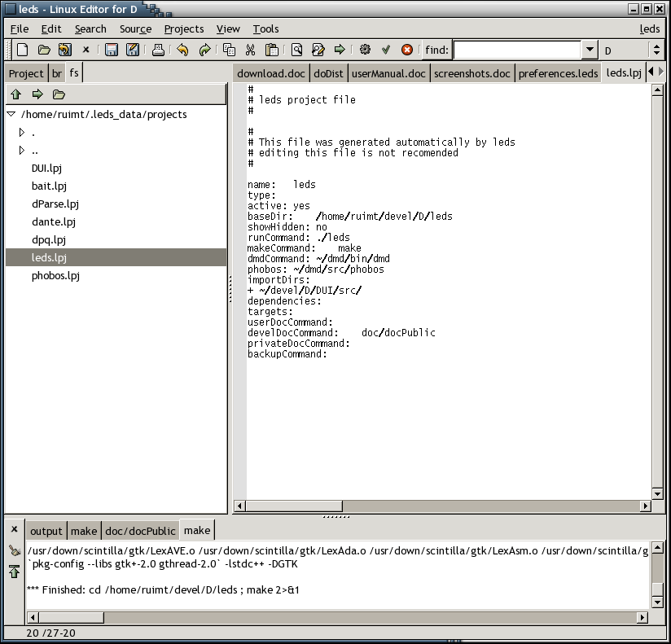Click the green checkmark toolbar icon
The width and height of the screenshot is (671, 644).
tap(386, 50)
